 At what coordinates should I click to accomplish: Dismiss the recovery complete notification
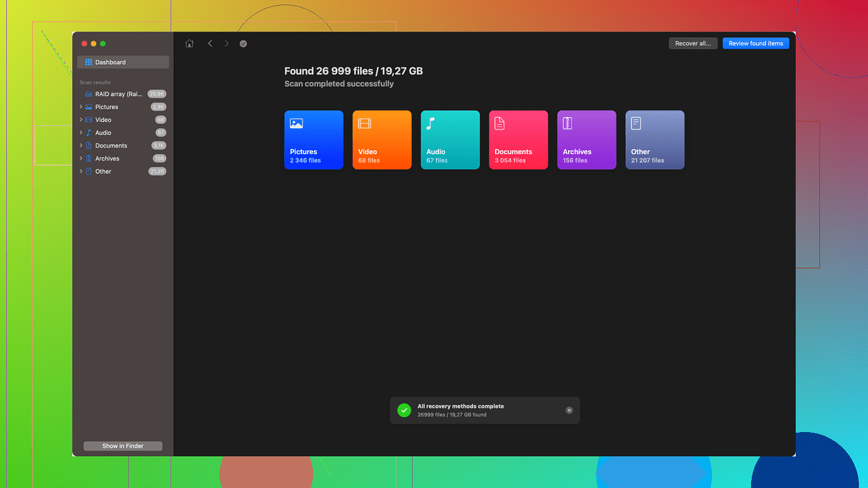[569, 410]
